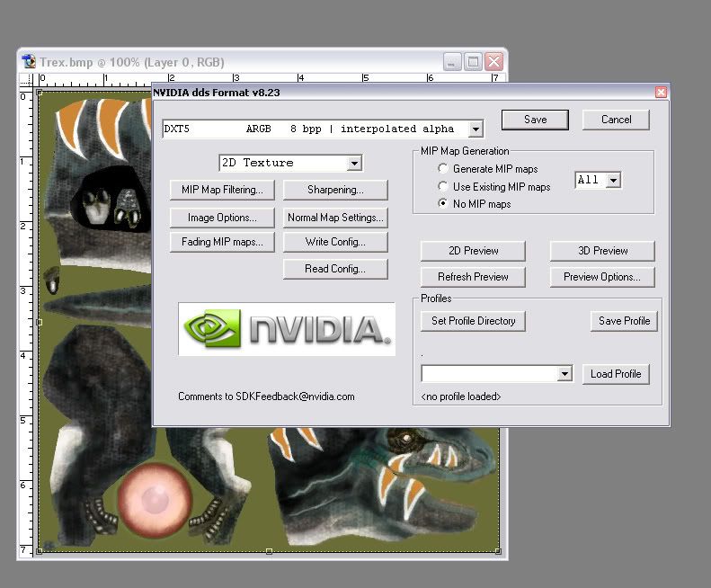Open the profile selection combo box arrow
Screen dimensions: 711x588
(564, 374)
